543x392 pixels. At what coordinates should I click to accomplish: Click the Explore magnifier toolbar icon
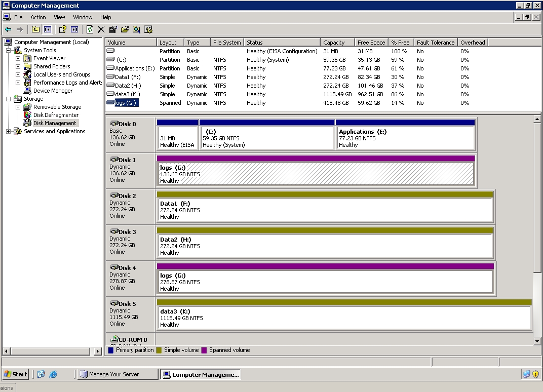pos(136,30)
